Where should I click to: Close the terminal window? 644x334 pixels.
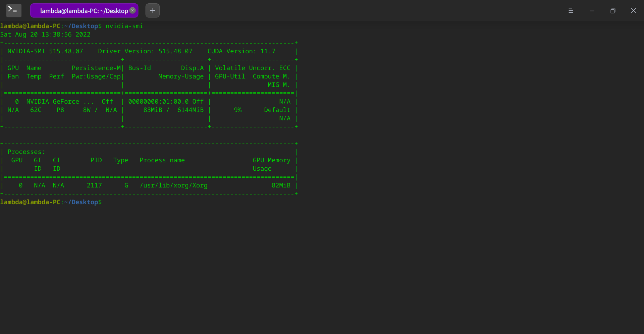(x=633, y=11)
